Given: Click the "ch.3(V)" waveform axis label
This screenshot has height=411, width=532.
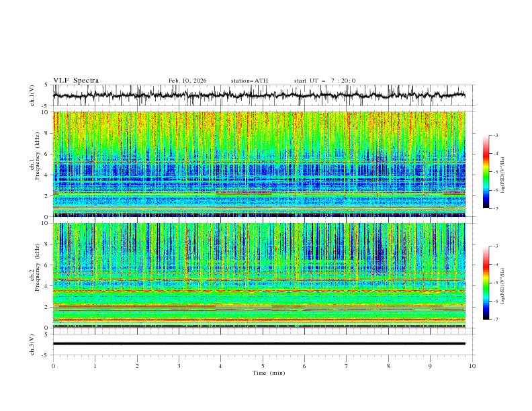Looking at the screenshot, I should pyautogui.click(x=32, y=345).
